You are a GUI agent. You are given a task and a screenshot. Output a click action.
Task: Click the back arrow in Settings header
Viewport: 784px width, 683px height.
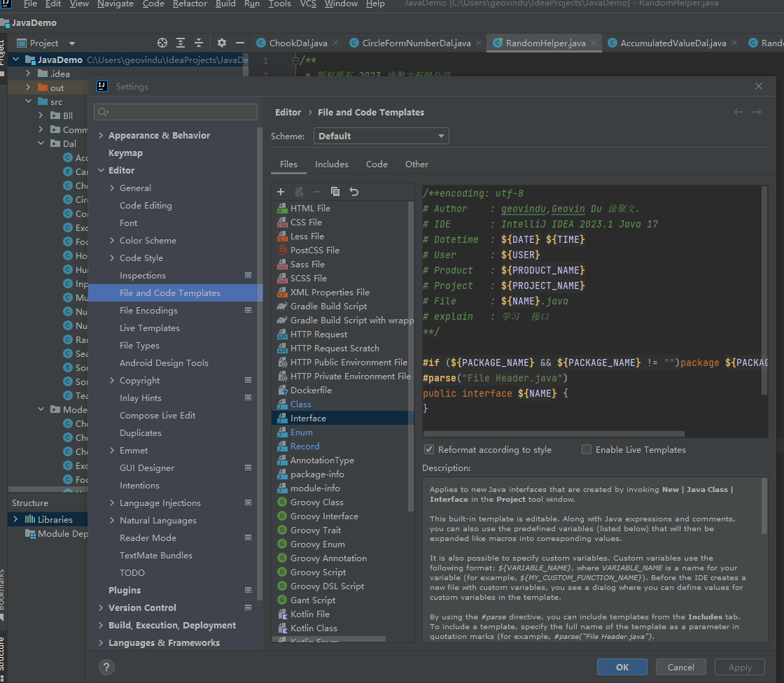pyautogui.click(x=738, y=112)
